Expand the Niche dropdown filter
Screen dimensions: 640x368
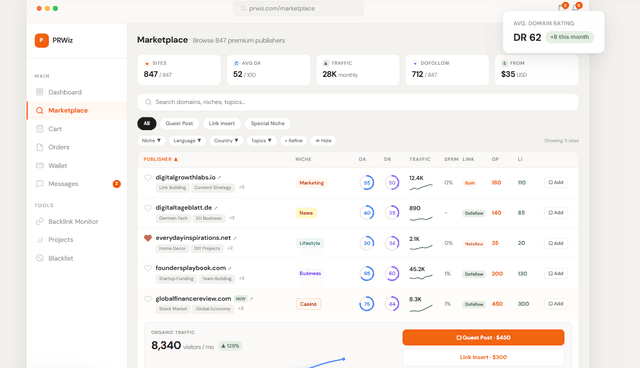point(151,141)
